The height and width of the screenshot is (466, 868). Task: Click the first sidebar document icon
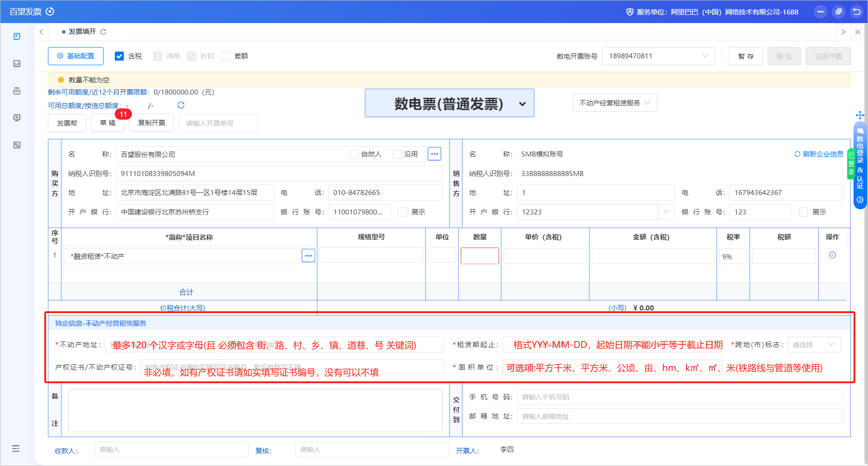click(17, 36)
